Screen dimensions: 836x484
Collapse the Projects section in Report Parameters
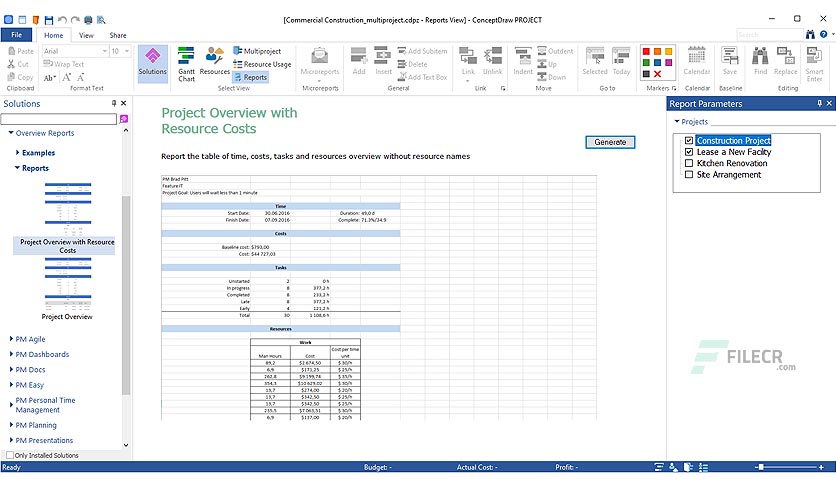(x=677, y=122)
